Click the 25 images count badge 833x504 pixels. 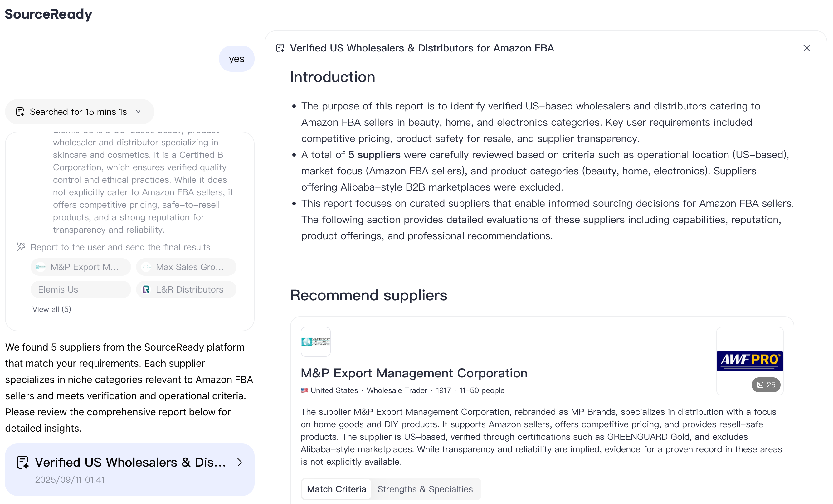coord(766,385)
